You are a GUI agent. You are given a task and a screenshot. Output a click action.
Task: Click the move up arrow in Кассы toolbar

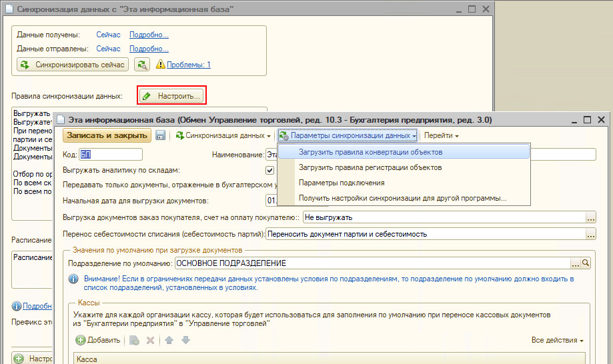(x=169, y=340)
